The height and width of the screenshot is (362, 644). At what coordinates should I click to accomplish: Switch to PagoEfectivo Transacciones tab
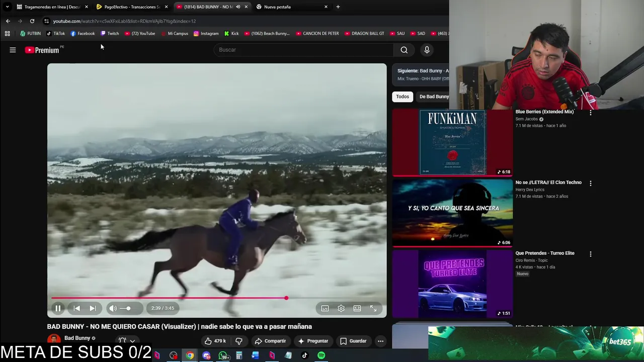coord(132,7)
